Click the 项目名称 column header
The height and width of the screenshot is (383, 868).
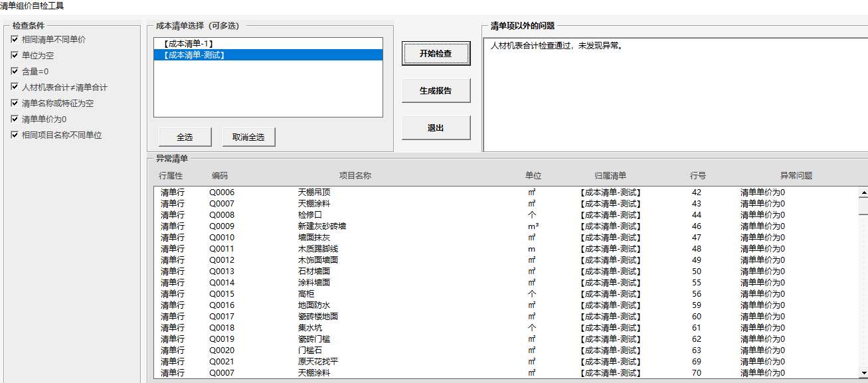click(x=355, y=176)
